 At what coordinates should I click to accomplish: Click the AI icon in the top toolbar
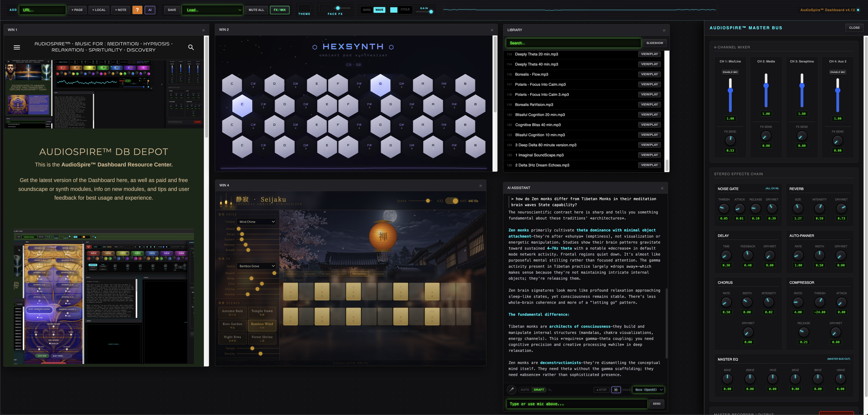(150, 10)
